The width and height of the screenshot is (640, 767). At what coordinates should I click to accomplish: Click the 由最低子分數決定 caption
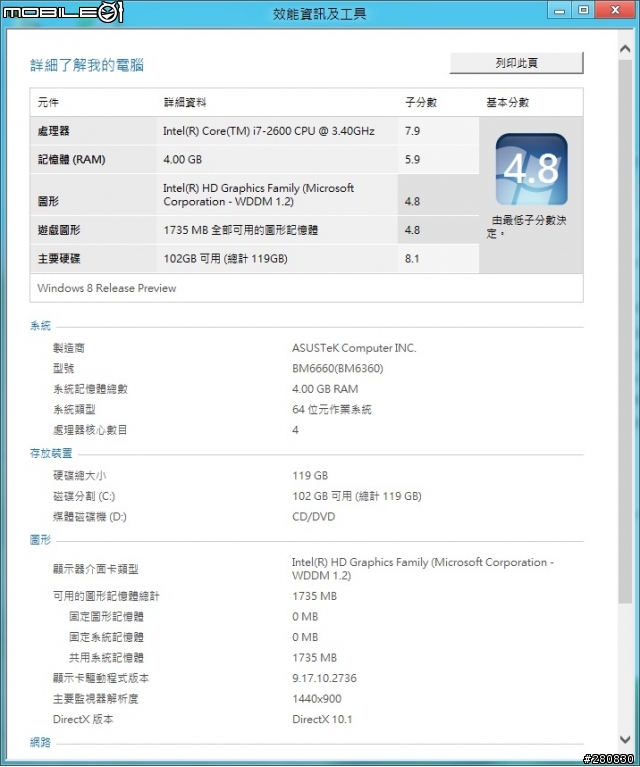[526, 226]
